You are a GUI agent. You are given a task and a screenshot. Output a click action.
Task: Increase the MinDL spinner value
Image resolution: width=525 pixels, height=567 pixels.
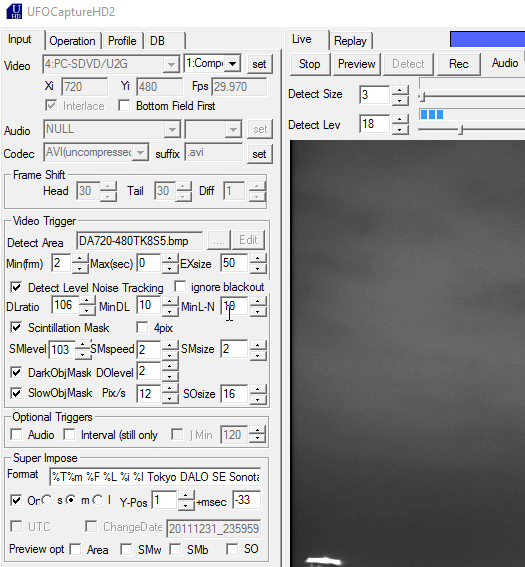[x=170, y=301]
